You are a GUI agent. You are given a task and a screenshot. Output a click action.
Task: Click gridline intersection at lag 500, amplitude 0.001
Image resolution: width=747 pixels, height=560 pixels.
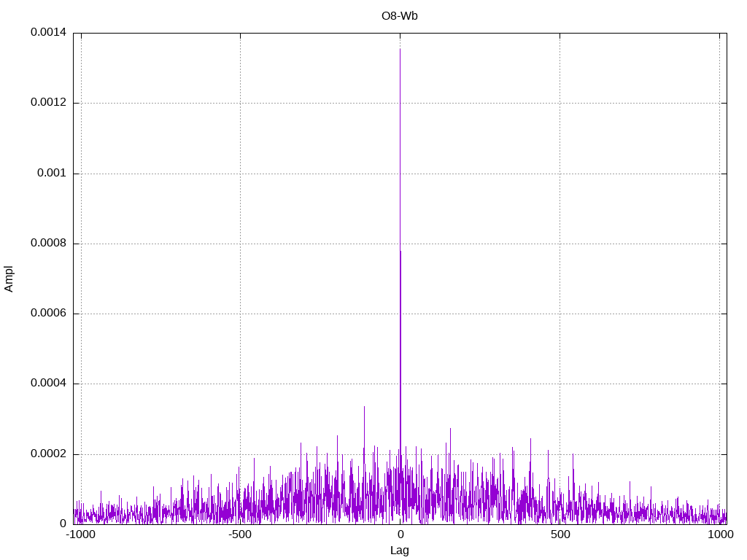pyautogui.click(x=560, y=174)
